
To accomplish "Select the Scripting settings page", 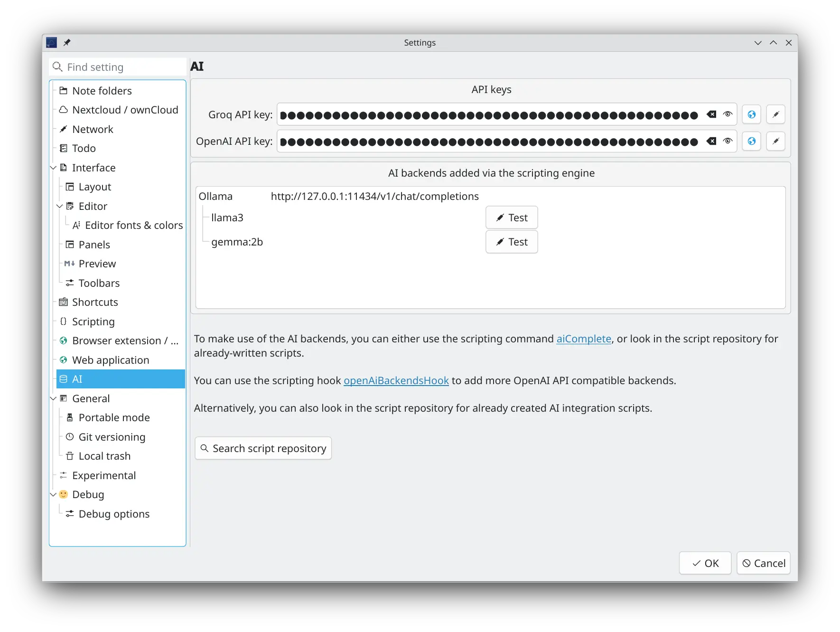I will [x=93, y=321].
